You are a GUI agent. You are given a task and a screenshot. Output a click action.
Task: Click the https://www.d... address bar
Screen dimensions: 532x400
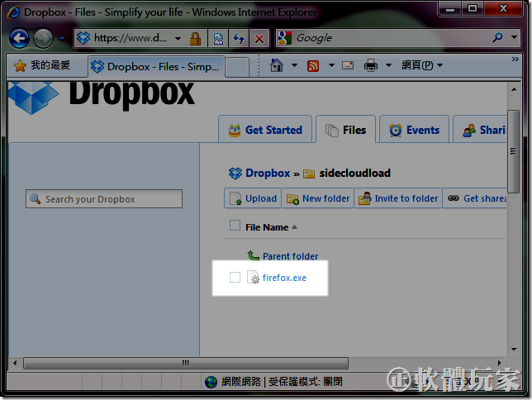pyautogui.click(x=131, y=38)
